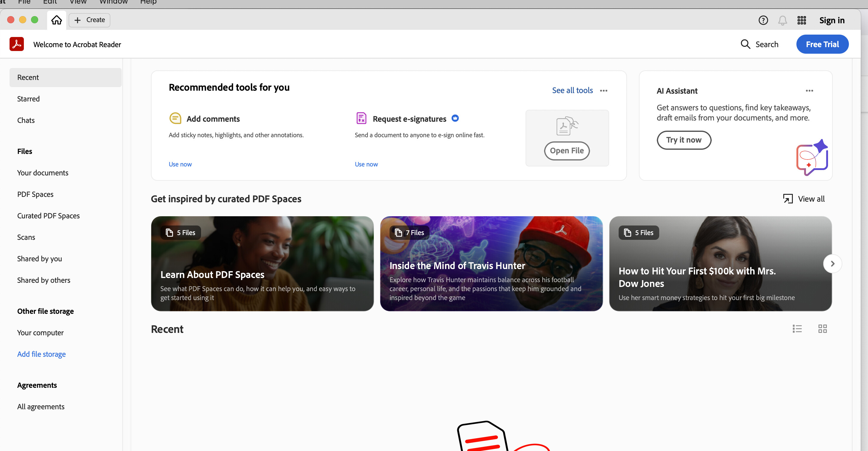Click the Request e-signatures tool icon
The height and width of the screenshot is (451, 868).
(x=361, y=119)
